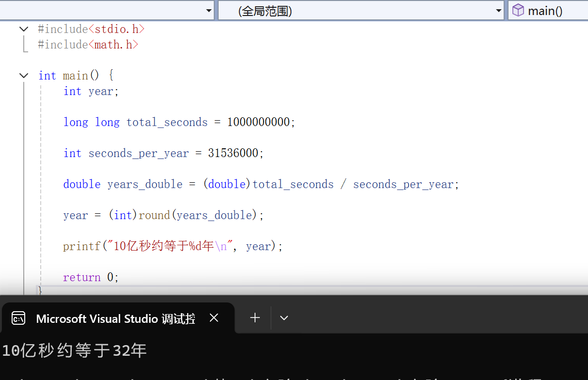Open the 全局范围 scope dropdown
This screenshot has height=380, width=588.
pyautogui.click(x=362, y=10)
